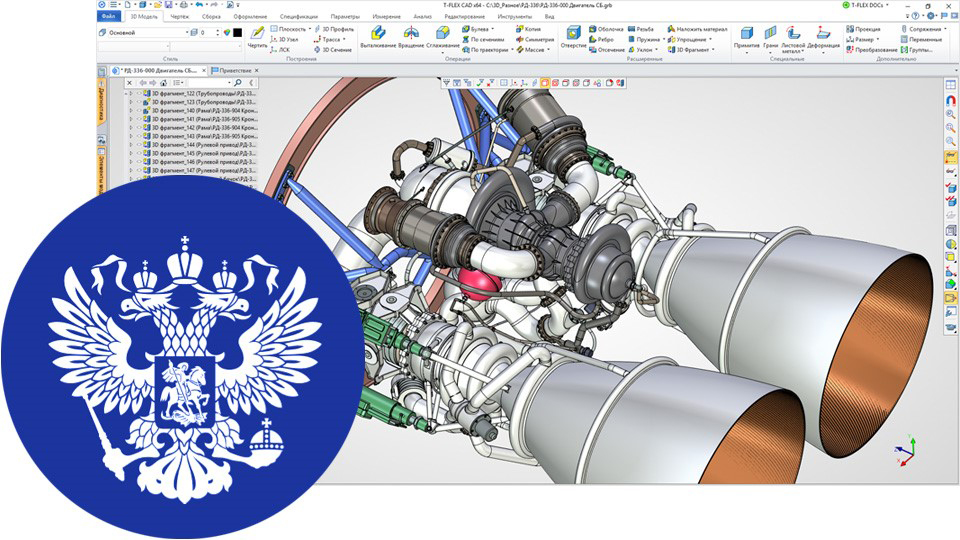Image resolution: width=960 pixels, height=540 pixels.
Task: Open the Оформление ribbon tab
Action: (x=250, y=17)
